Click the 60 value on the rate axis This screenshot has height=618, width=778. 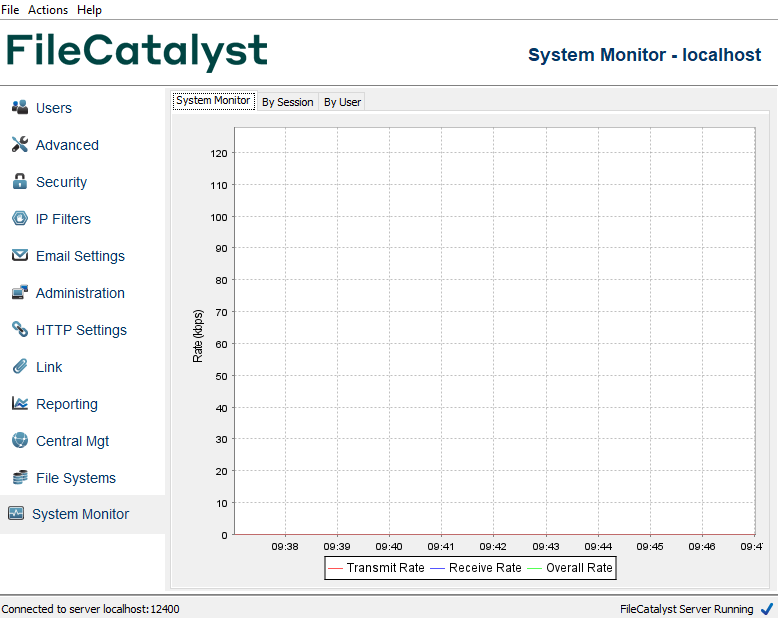tap(221, 344)
